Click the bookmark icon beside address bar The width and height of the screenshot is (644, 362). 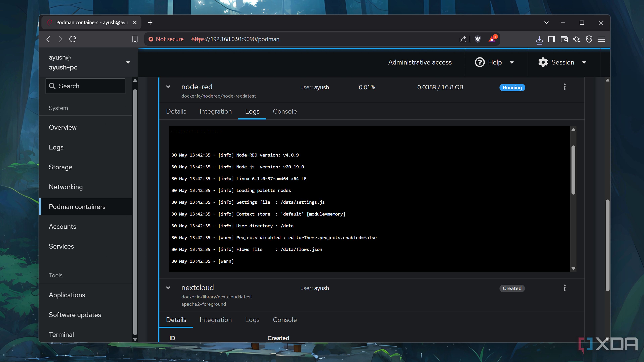tap(135, 39)
